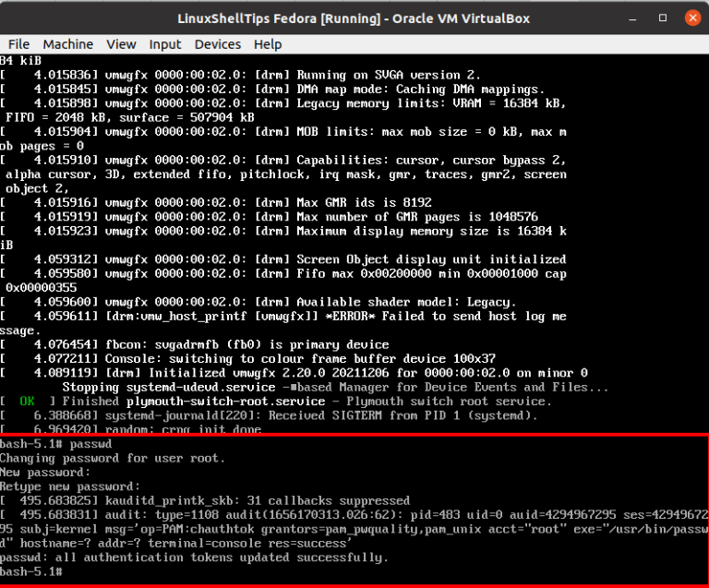Image resolution: width=709 pixels, height=588 pixels.
Task: Close the VirtualBox VM window
Action: coord(691,16)
